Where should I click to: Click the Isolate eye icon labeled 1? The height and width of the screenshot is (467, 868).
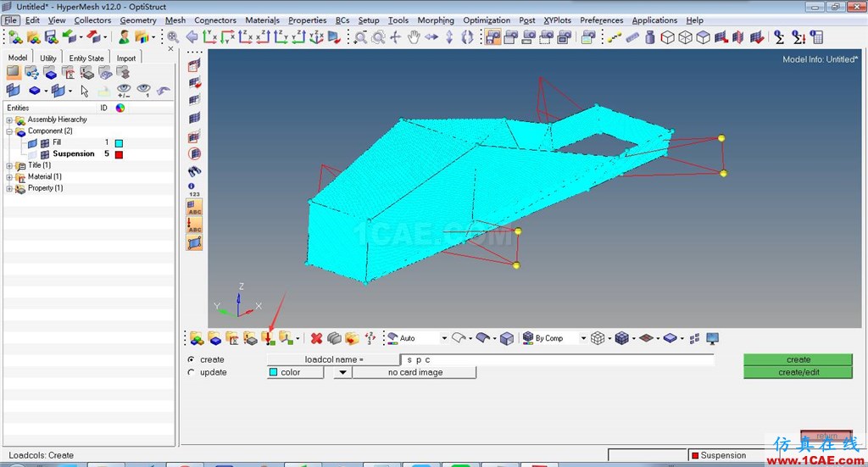(144, 90)
